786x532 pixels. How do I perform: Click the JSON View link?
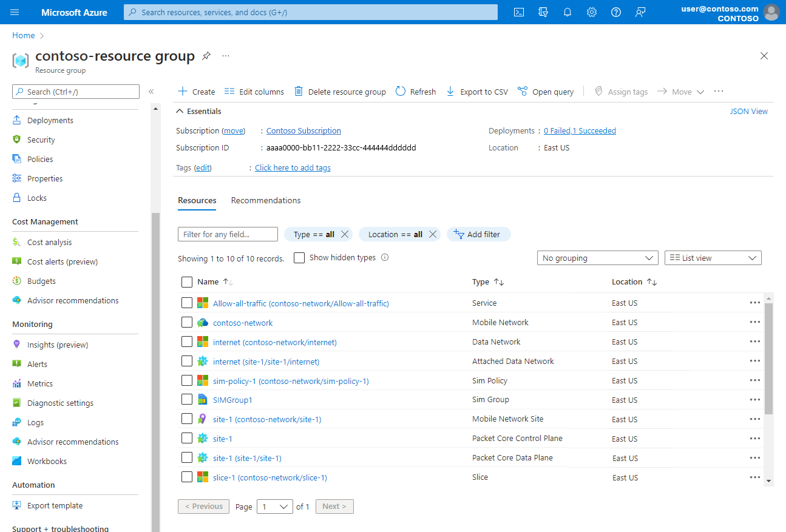point(748,112)
